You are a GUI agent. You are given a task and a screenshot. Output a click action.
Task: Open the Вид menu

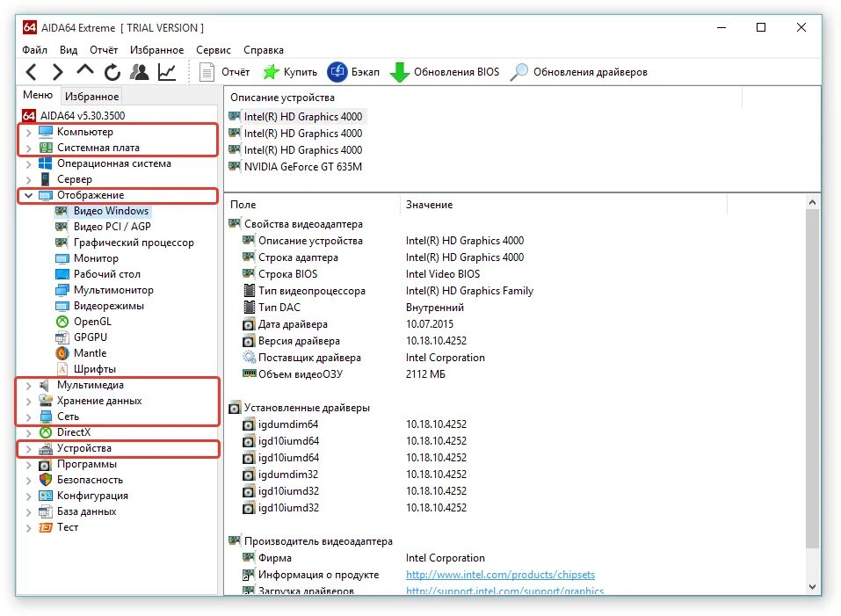click(69, 50)
